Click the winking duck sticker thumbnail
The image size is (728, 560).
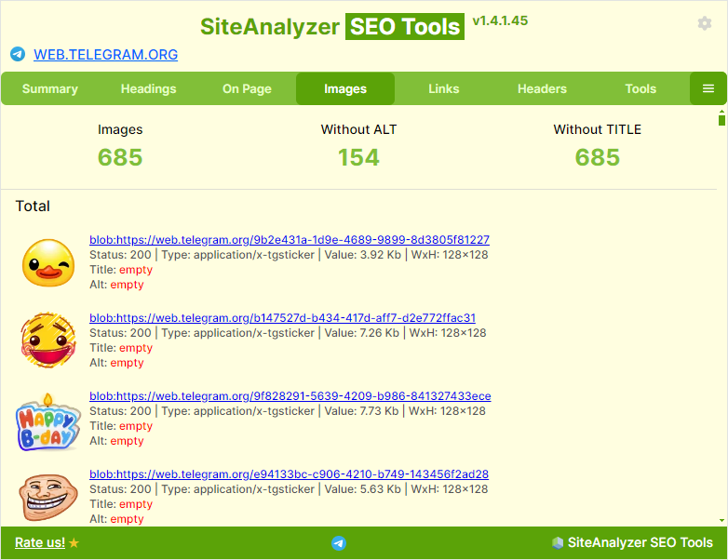pyautogui.click(x=48, y=263)
